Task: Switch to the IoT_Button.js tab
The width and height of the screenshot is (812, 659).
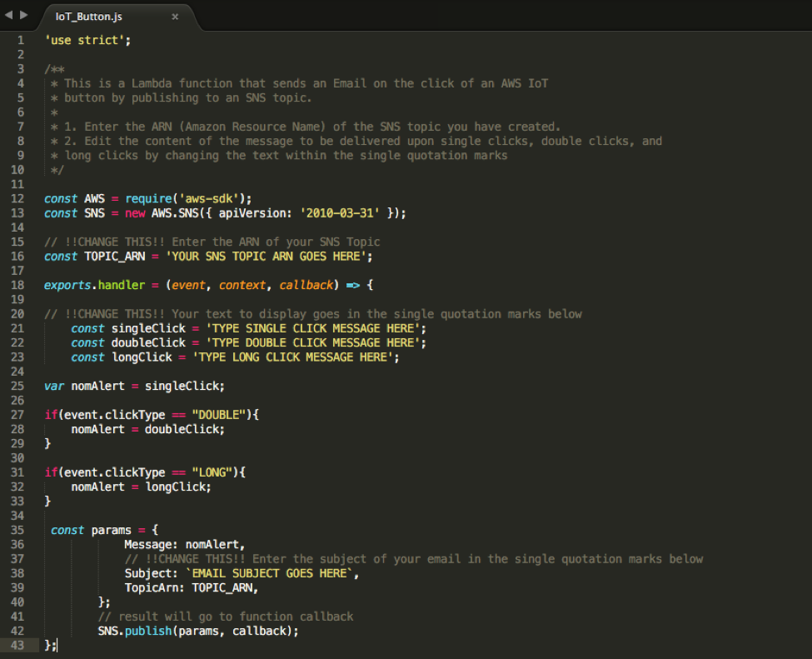Action: (87, 15)
